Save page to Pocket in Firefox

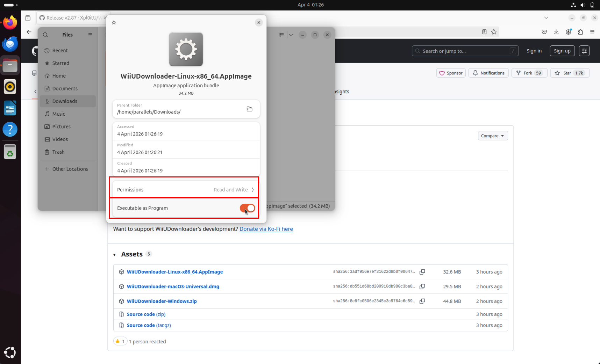point(544,32)
